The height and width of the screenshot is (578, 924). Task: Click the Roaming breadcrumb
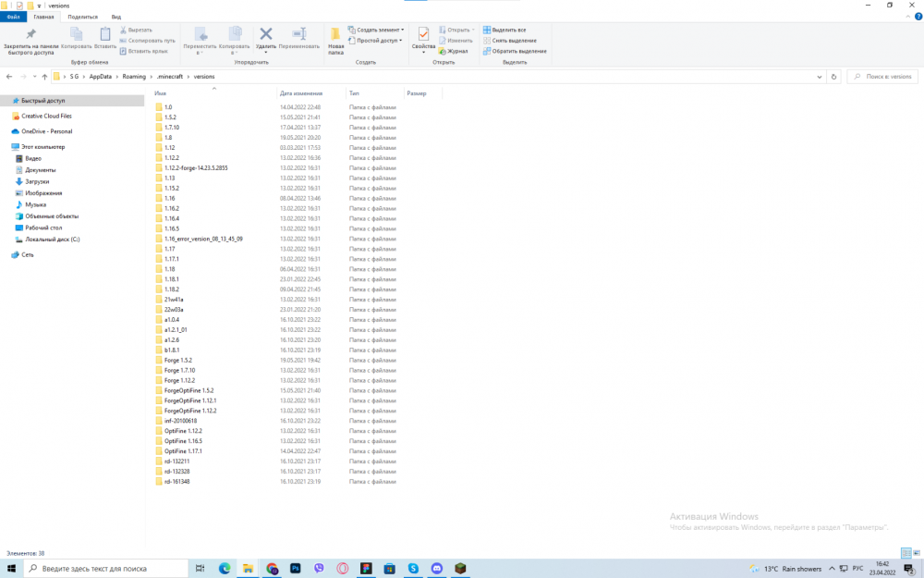coord(134,77)
